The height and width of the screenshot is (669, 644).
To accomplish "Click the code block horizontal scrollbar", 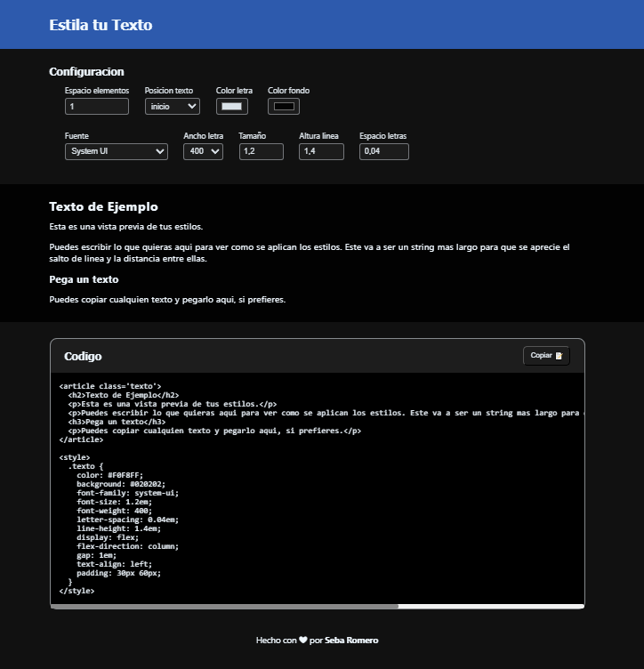I will [224, 607].
